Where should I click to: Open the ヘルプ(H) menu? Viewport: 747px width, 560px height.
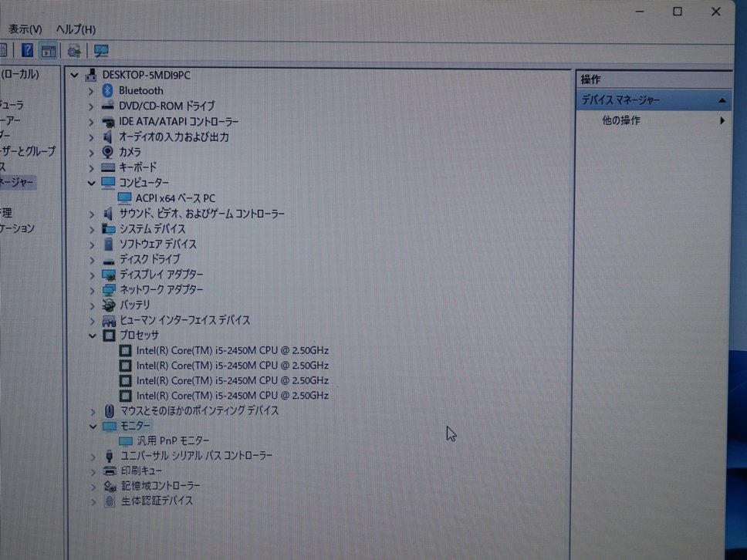(76, 29)
